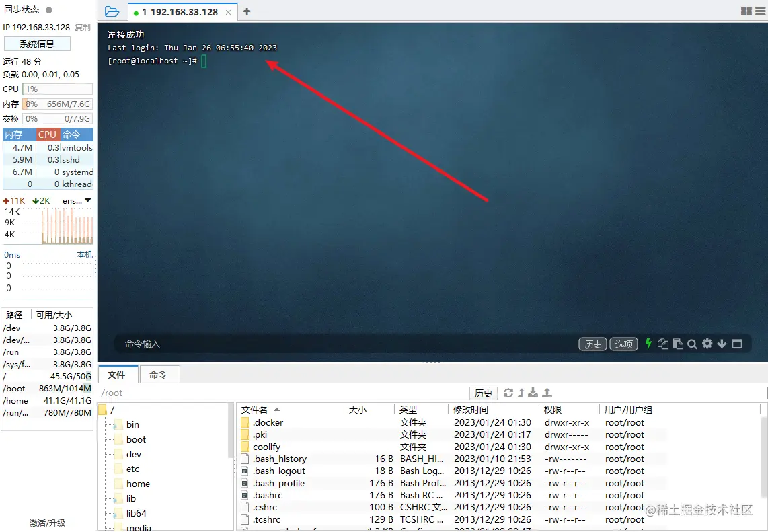The width and height of the screenshot is (768, 532).
Task: Open terminal 历史 history button
Action: [592, 344]
